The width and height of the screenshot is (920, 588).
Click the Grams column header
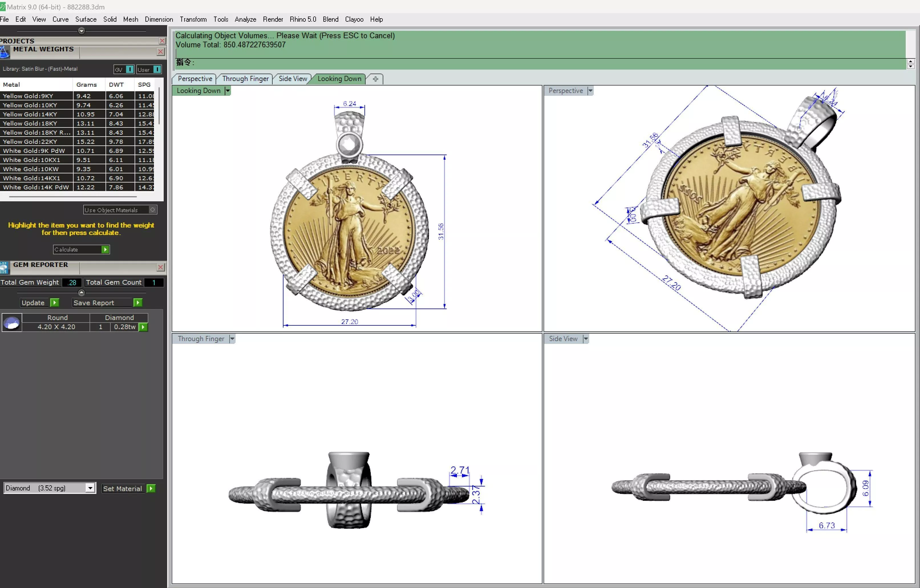point(89,84)
